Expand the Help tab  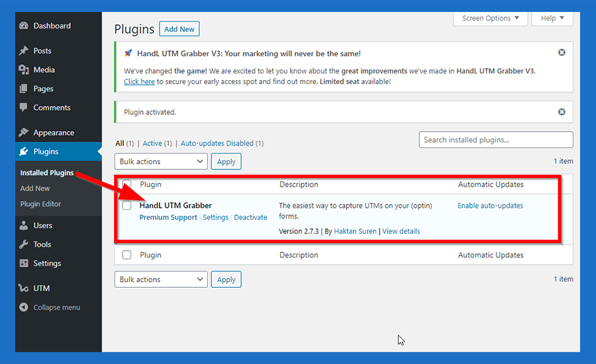[552, 19]
